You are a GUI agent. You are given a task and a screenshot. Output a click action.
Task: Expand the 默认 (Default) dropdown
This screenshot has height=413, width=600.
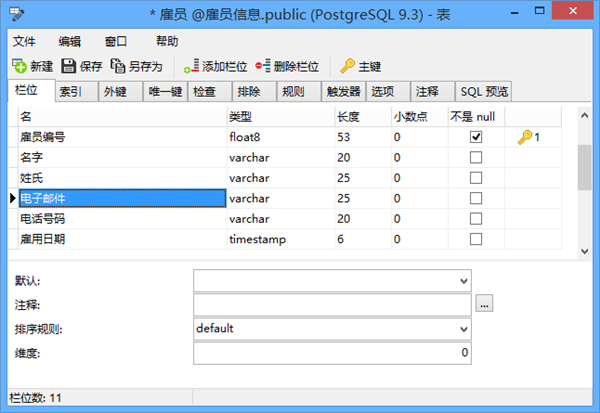[x=462, y=279]
